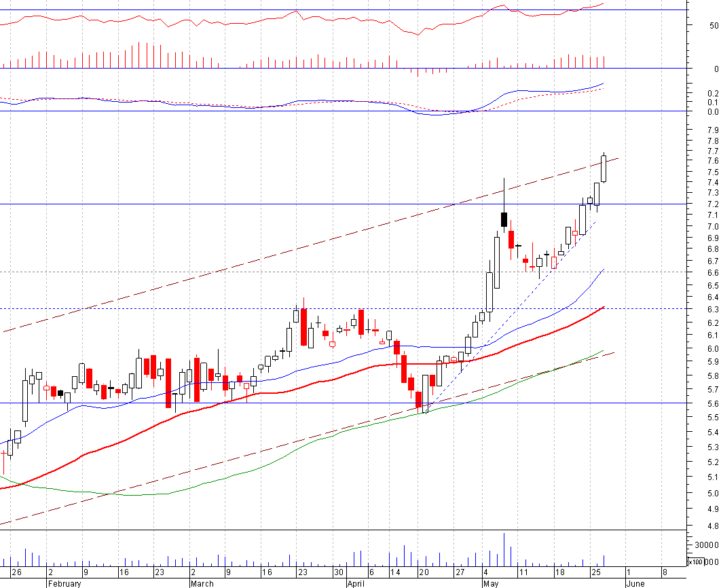Select the 14 date label in April
721x588 pixels.
pyautogui.click(x=395, y=572)
